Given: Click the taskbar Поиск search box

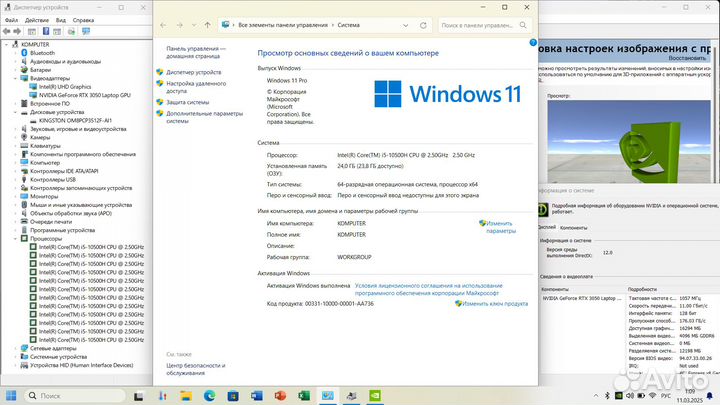Looking at the screenshot, I should click(x=75, y=395).
